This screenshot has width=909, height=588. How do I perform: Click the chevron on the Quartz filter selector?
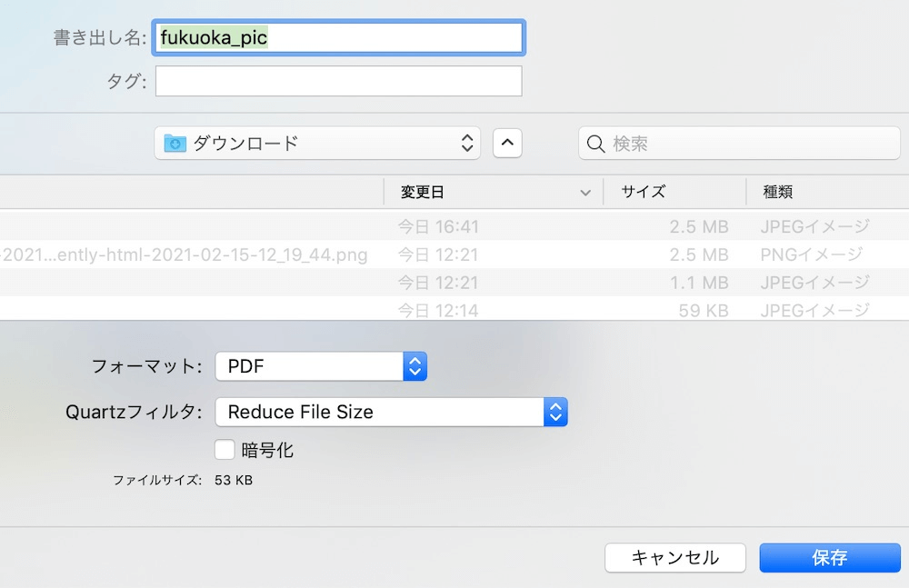[x=556, y=412]
